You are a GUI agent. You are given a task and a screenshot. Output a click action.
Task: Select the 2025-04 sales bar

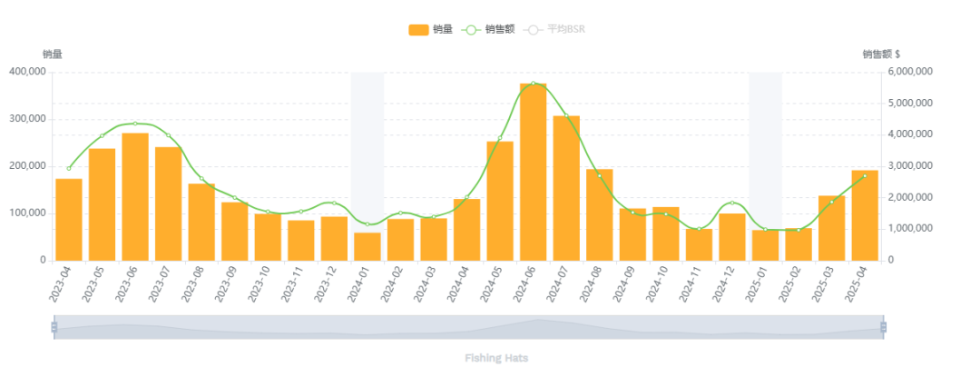pos(865,215)
